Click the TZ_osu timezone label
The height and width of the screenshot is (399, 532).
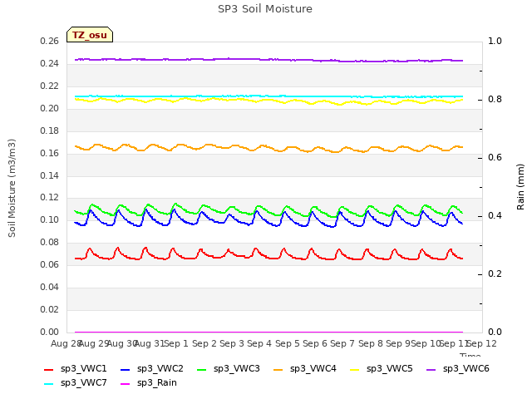click(x=90, y=35)
